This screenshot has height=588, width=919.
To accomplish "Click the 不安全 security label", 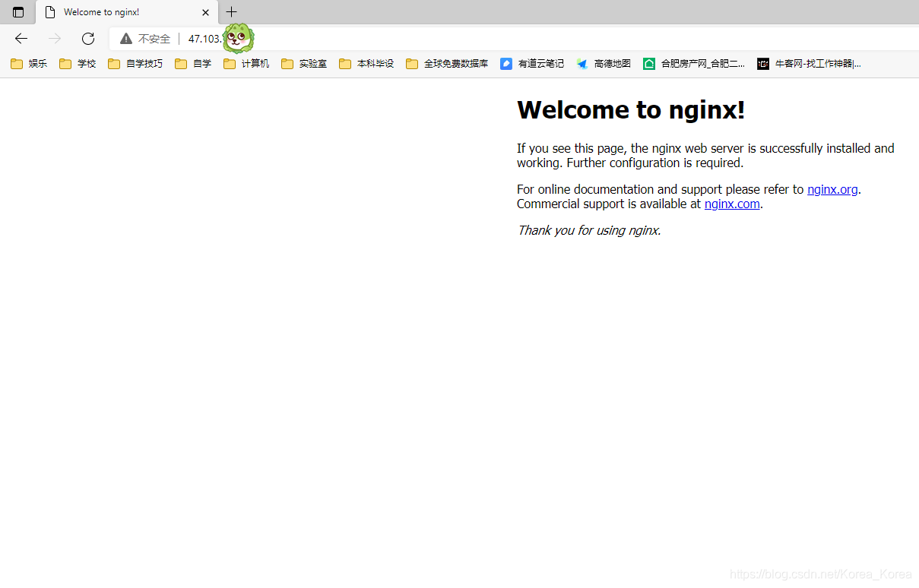I will [x=154, y=39].
